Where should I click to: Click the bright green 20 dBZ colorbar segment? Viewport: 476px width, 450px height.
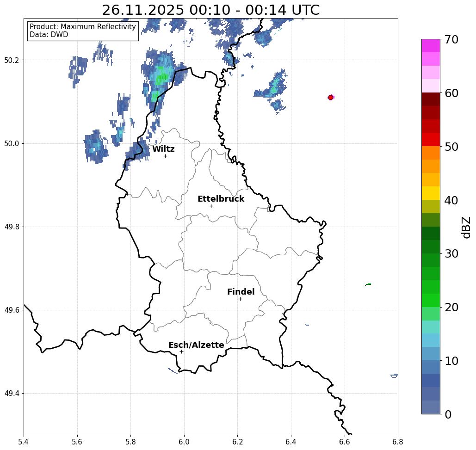pos(431,300)
